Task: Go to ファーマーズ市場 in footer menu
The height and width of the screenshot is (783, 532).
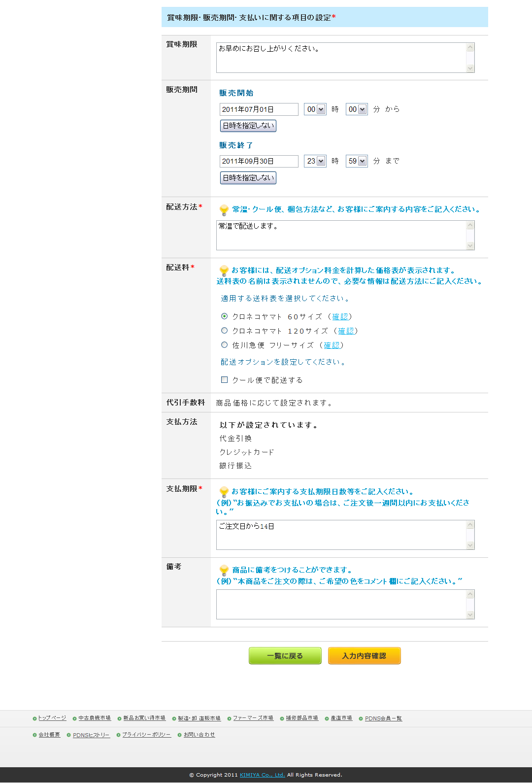Action: coord(253,718)
